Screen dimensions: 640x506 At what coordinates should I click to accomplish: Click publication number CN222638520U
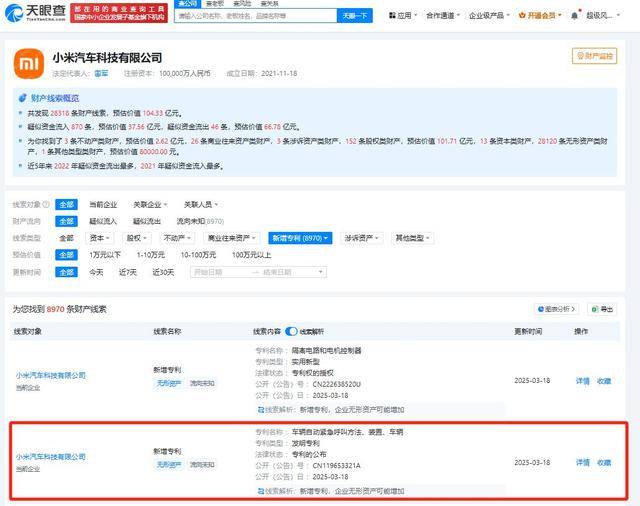(x=337, y=384)
